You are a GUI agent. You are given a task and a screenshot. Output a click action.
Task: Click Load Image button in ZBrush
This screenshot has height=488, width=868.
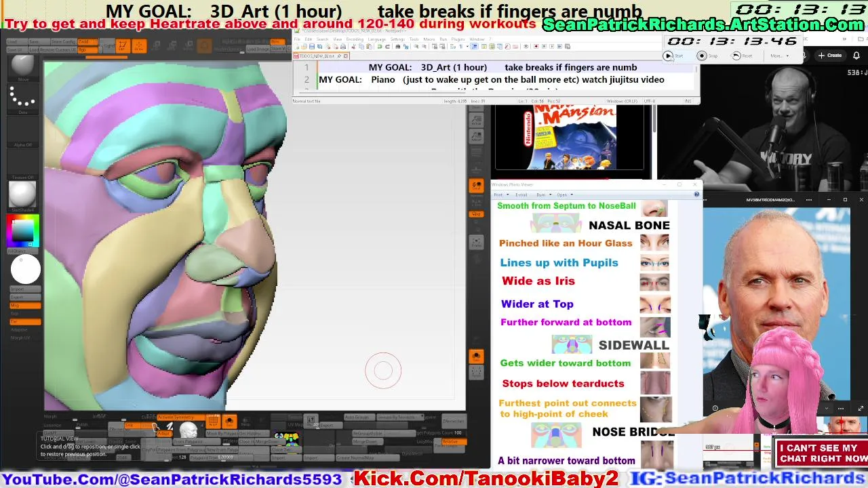(x=258, y=49)
